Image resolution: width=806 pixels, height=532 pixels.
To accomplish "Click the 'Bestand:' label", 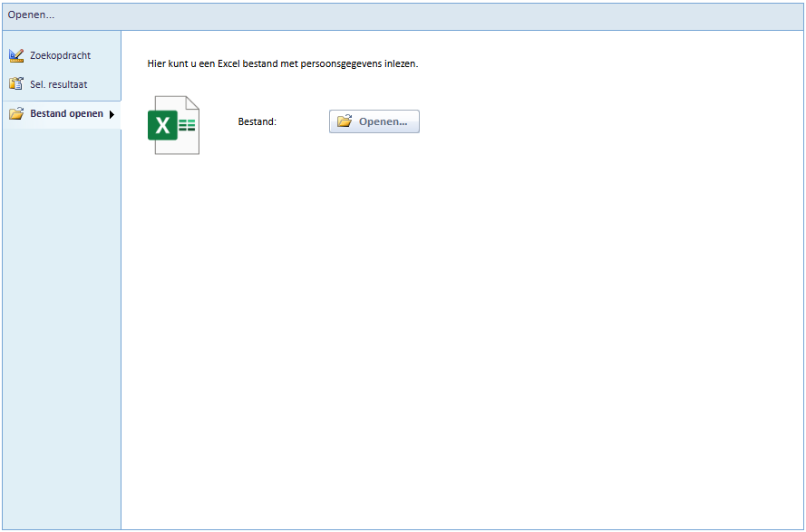I will pos(257,121).
